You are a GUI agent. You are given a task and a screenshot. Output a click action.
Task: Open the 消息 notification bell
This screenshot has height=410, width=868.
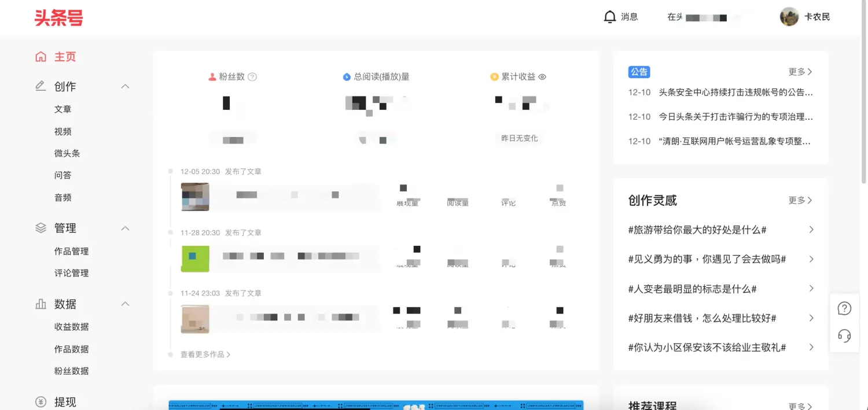(610, 17)
